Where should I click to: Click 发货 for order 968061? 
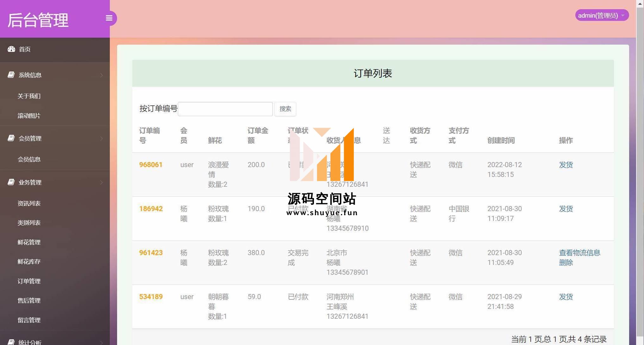(x=566, y=165)
